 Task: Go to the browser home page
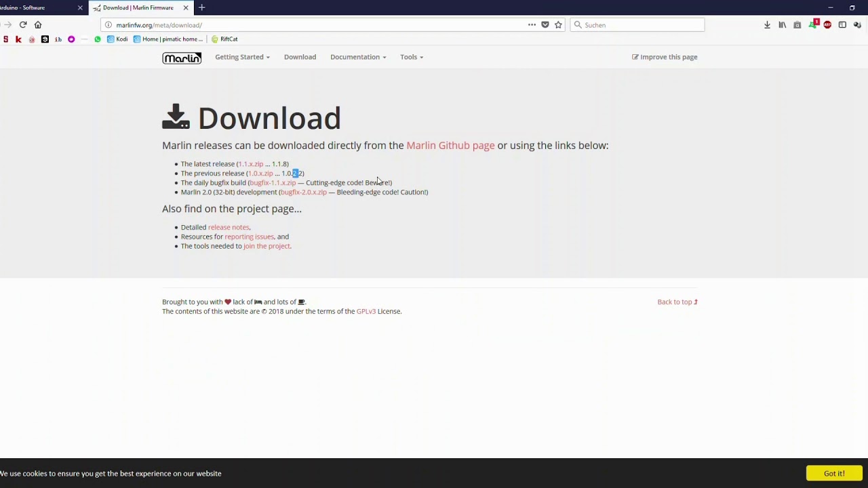[x=38, y=25]
